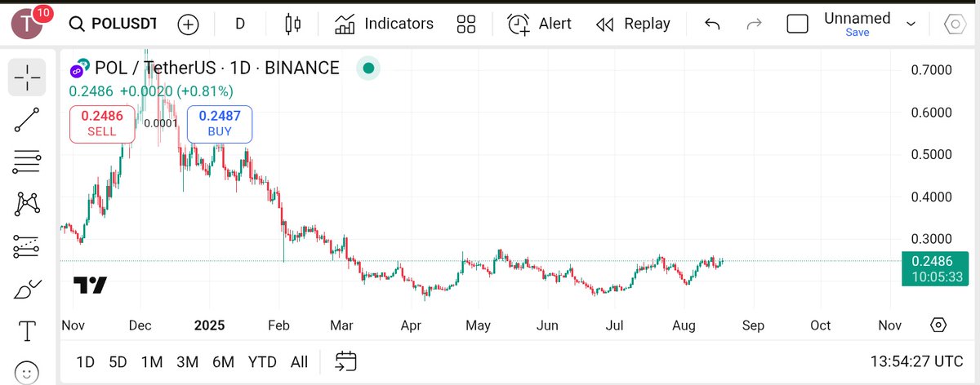Add a symbol with the plus circle icon
The height and width of the screenshot is (385, 980).
click(x=189, y=24)
